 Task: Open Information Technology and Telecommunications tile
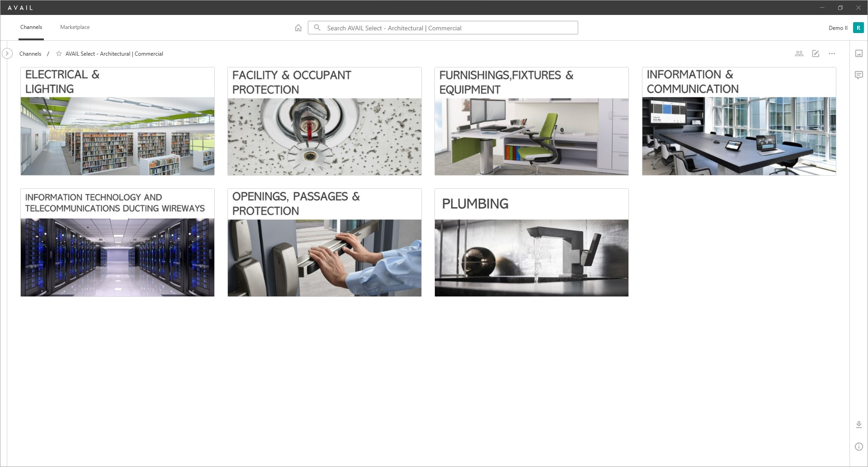tap(118, 243)
